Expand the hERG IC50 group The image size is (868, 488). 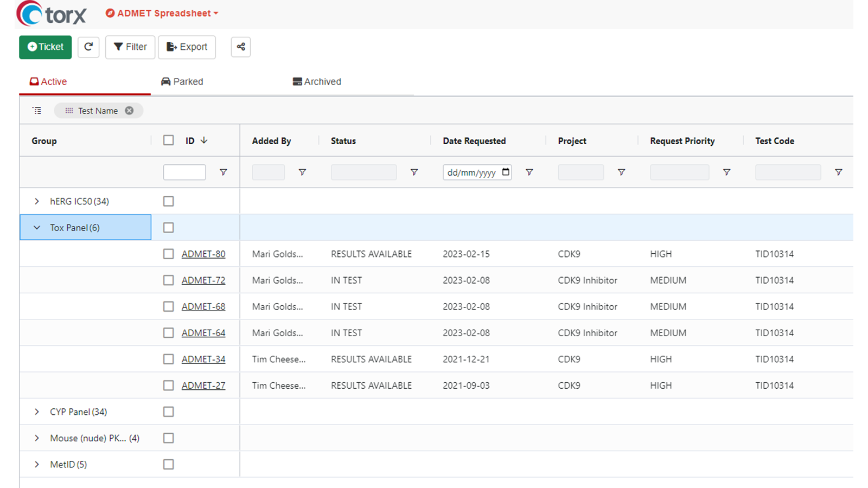pyautogui.click(x=37, y=201)
